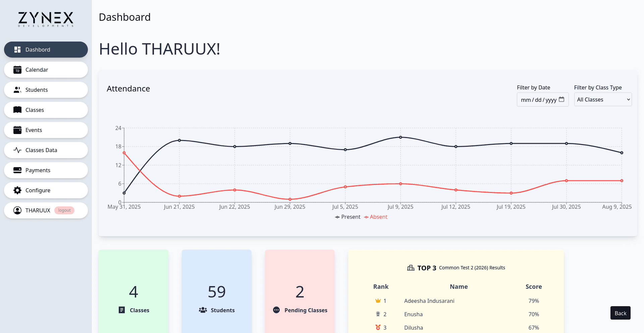Select the Jul 9, 2025 Present data point
The width and height of the screenshot is (644, 333).
(400, 137)
